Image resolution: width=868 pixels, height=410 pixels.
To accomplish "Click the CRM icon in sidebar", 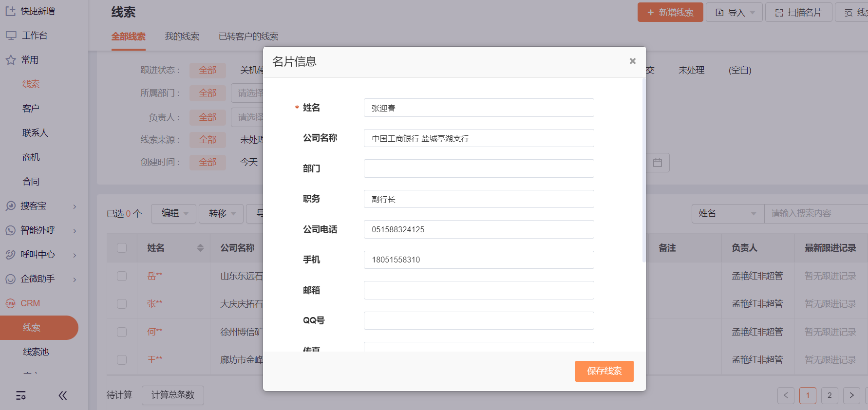I will point(11,303).
